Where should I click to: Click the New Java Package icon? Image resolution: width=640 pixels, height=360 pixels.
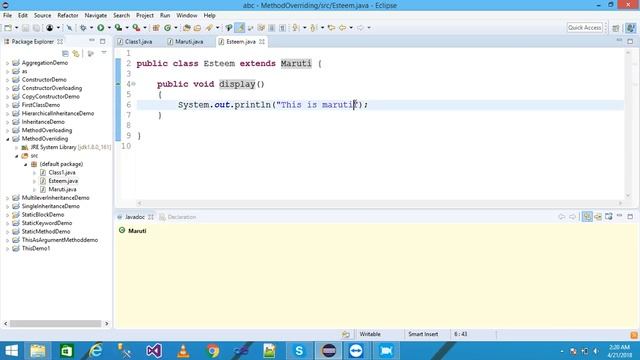156,28
